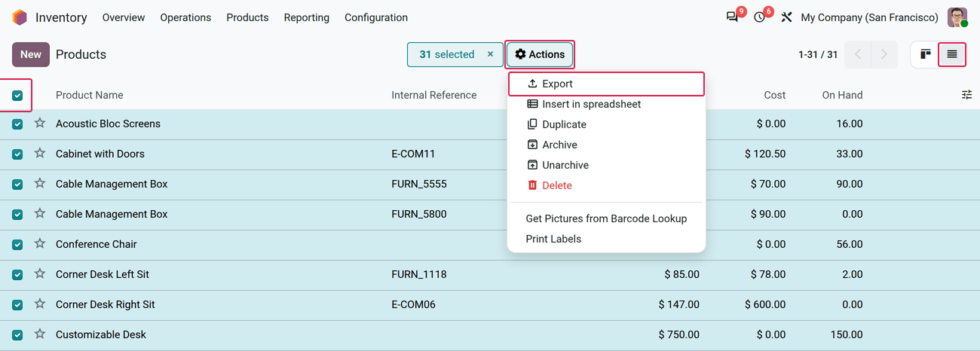Uncheck FURN_5555 row checkbox
Viewport: 980px width, 351px height.
pos(17,185)
